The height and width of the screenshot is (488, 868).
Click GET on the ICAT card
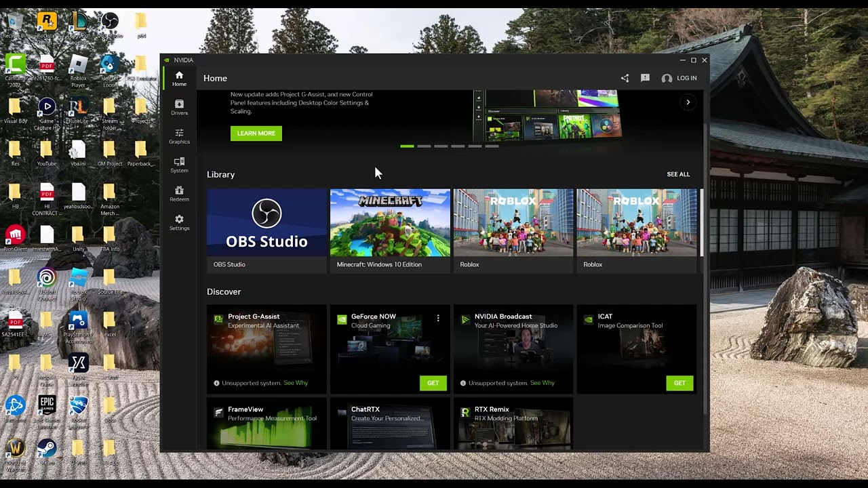[679, 383]
